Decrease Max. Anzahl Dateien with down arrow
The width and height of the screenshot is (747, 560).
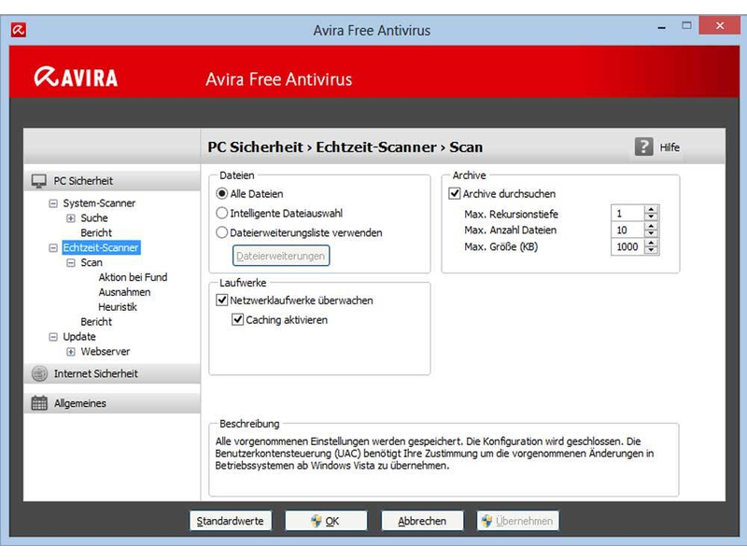coord(651,234)
